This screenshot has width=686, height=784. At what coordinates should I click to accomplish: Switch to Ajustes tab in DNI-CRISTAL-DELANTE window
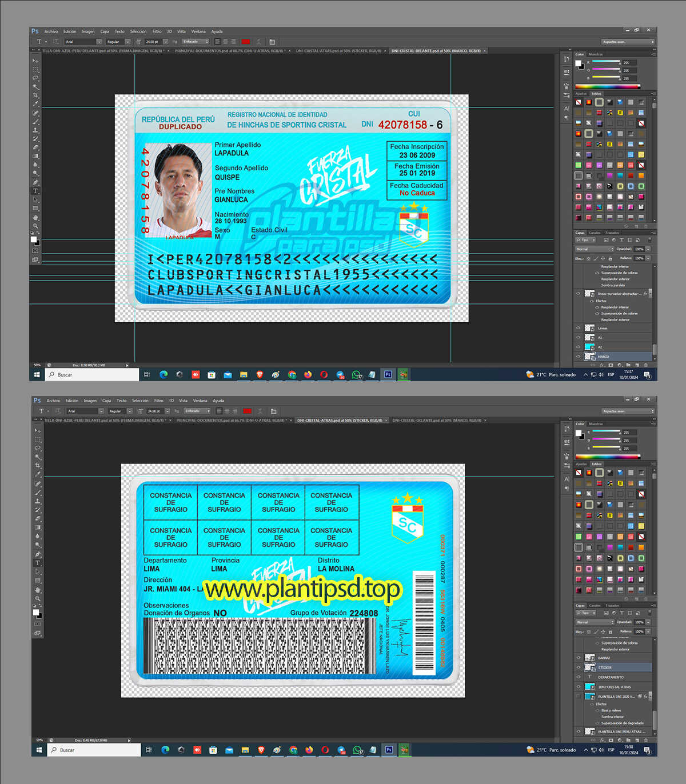tap(581, 93)
